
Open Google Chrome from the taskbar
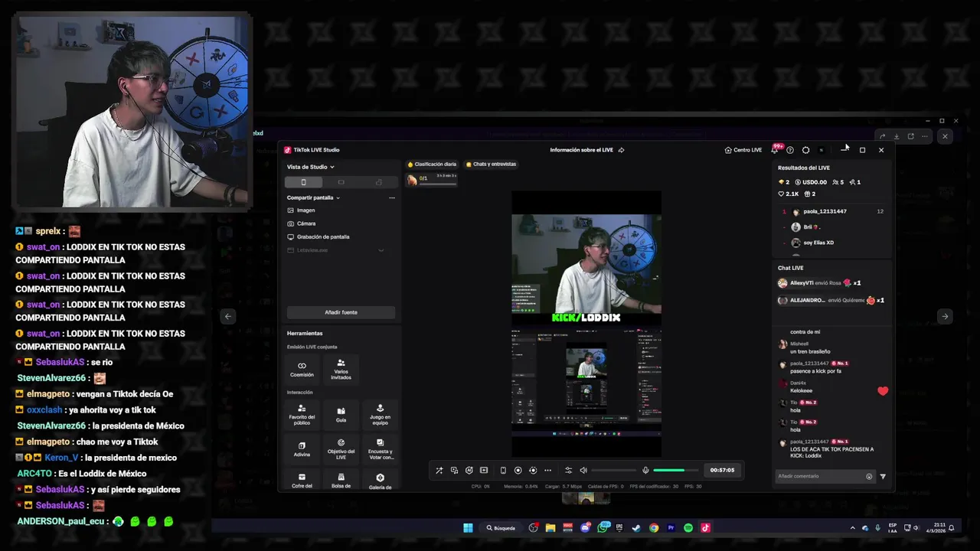coord(653,527)
